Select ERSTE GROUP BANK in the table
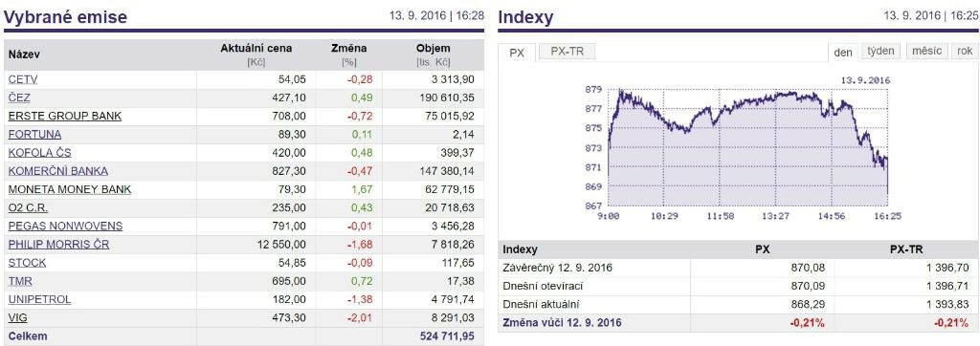 pos(65,117)
